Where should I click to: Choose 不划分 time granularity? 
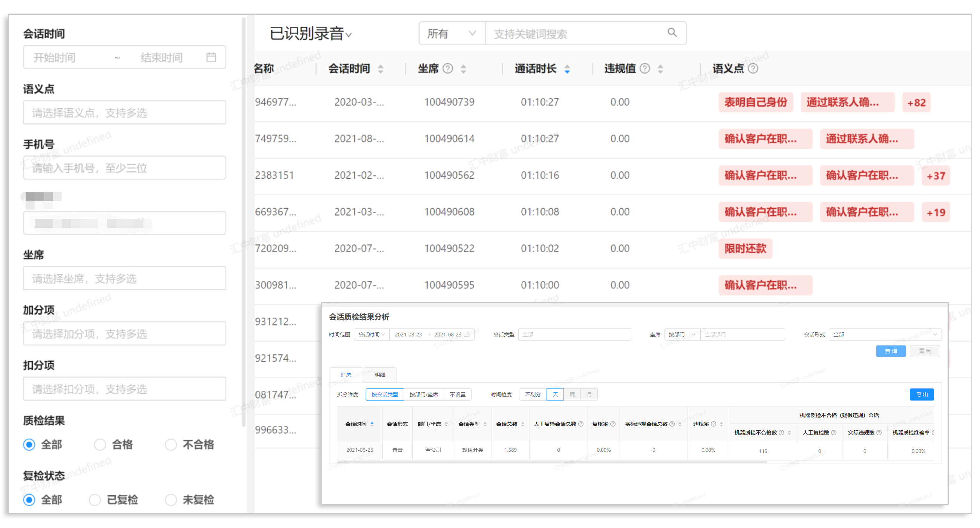tap(533, 394)
